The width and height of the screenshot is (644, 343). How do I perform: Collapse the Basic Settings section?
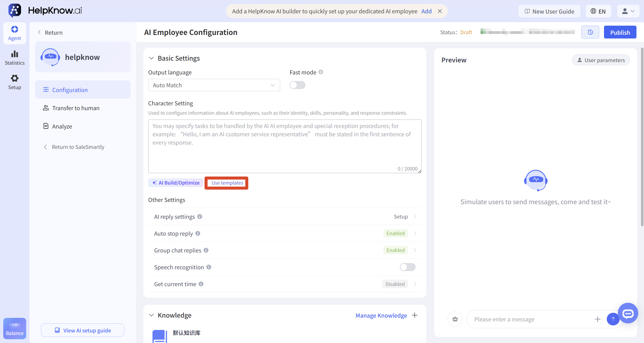[151, 58]
